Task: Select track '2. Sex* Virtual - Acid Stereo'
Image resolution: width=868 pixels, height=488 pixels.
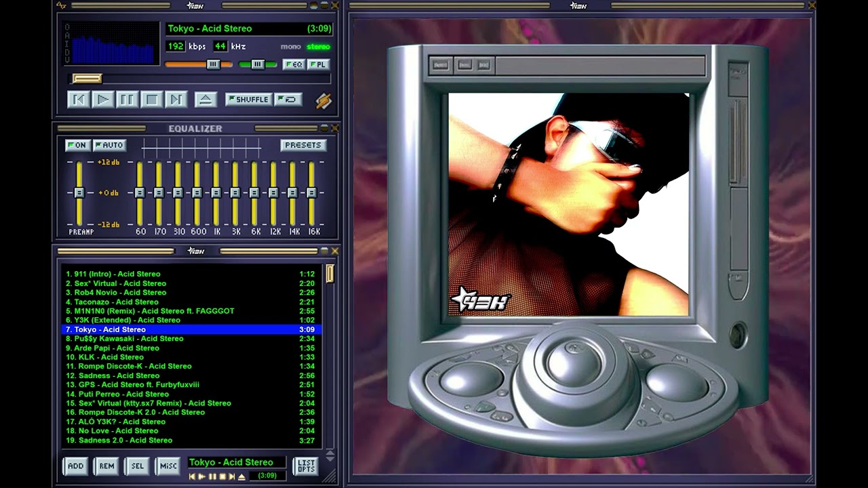Action: coord(191,283)
